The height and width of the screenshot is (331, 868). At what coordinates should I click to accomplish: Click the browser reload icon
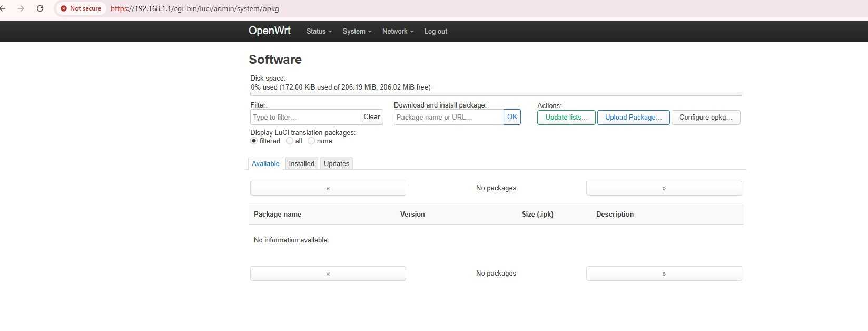40,8
